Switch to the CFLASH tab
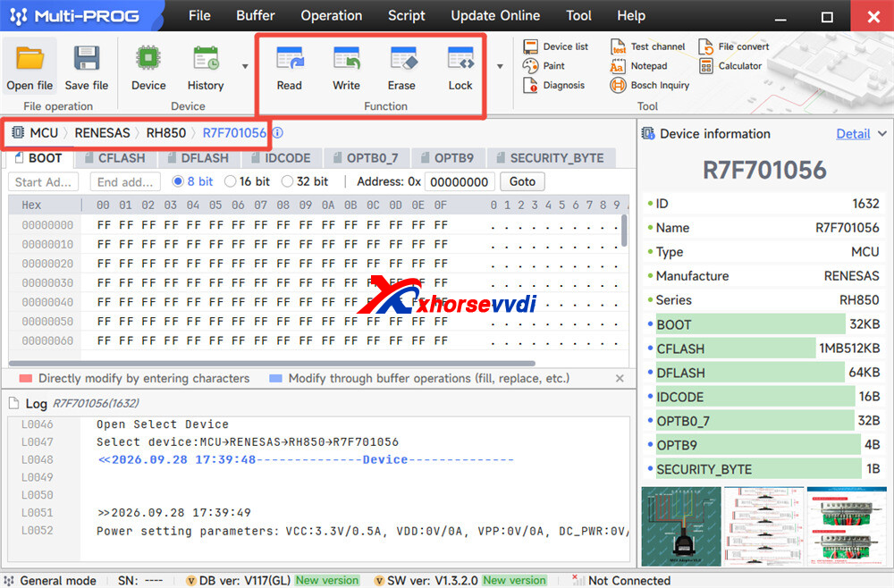This screenshot has height=588, width=894. click(x=115, y=158)
